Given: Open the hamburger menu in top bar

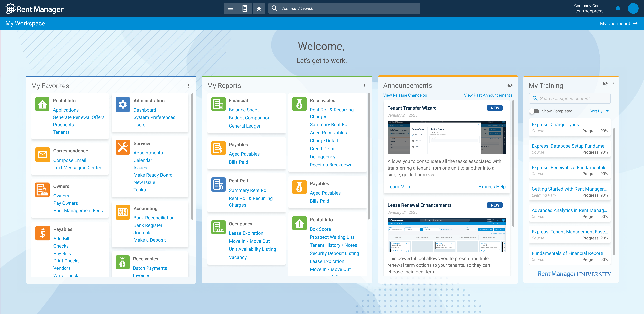Looking at the screenshot, I should (230, 9).
